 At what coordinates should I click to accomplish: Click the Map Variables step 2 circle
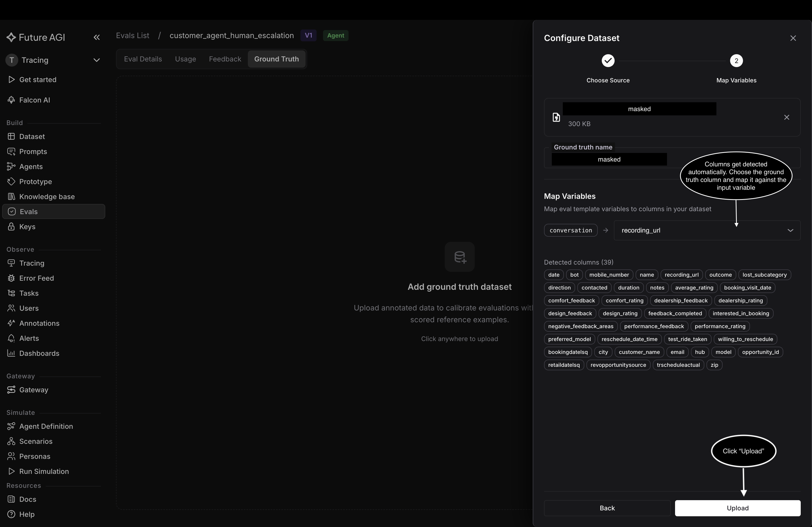[x=736, y=61]
